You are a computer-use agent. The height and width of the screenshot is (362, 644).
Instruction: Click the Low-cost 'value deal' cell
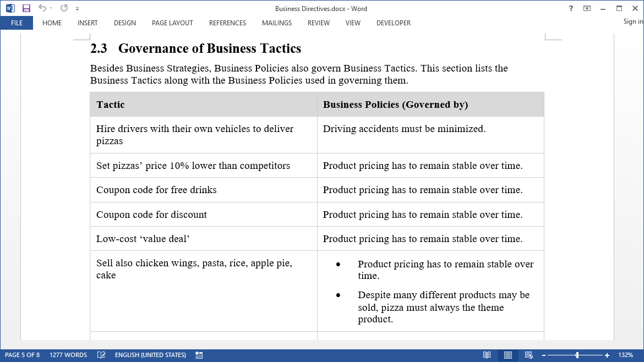[204, 238]
